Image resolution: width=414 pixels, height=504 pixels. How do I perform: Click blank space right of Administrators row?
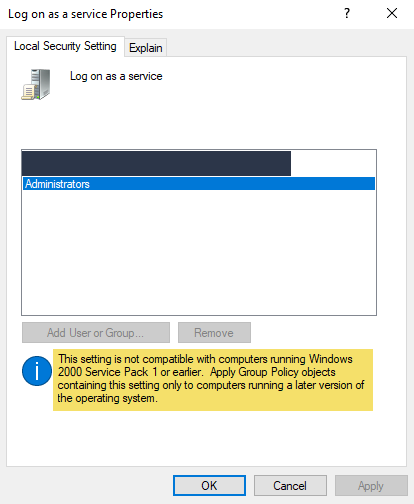click(232, 184)
